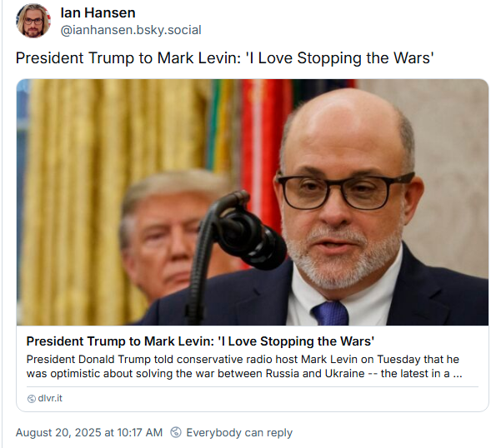Click Everybody can reply setting text
Screen dimensions: 496x448
pyautogui.click(x=239, y=432)
